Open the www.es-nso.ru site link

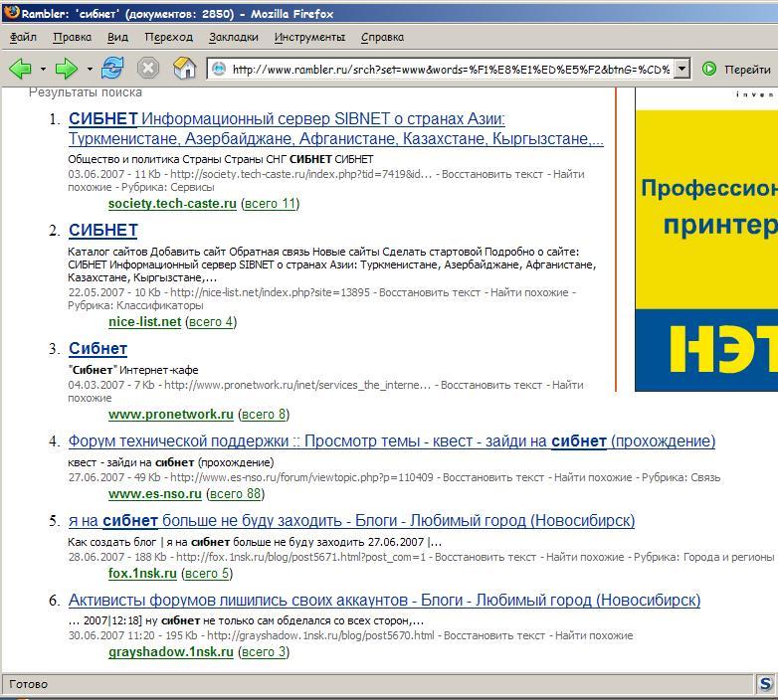coord(155,494)
